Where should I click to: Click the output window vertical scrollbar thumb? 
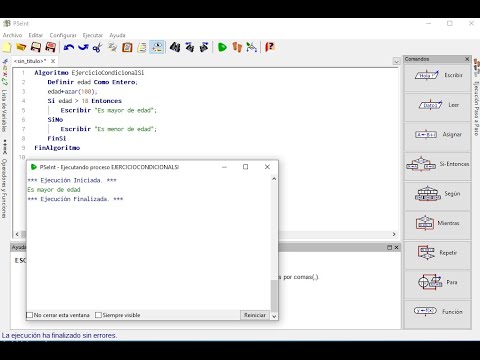click(274, 296)
